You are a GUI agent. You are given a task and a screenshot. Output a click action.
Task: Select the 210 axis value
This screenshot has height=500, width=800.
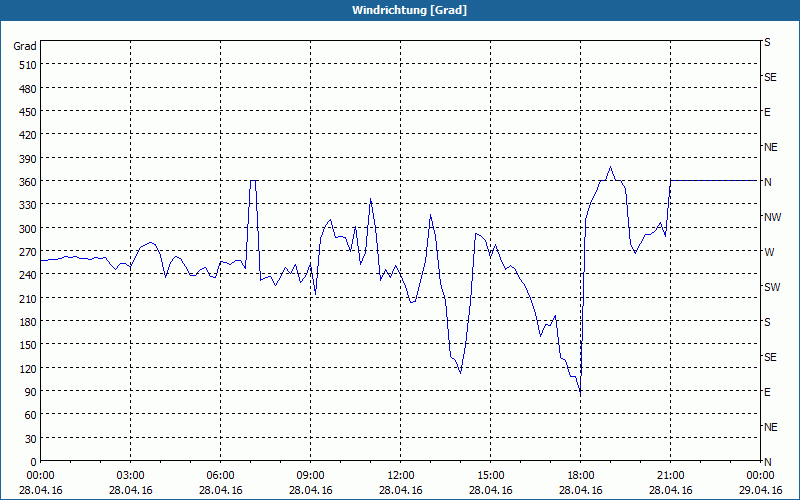click(29, 298)
